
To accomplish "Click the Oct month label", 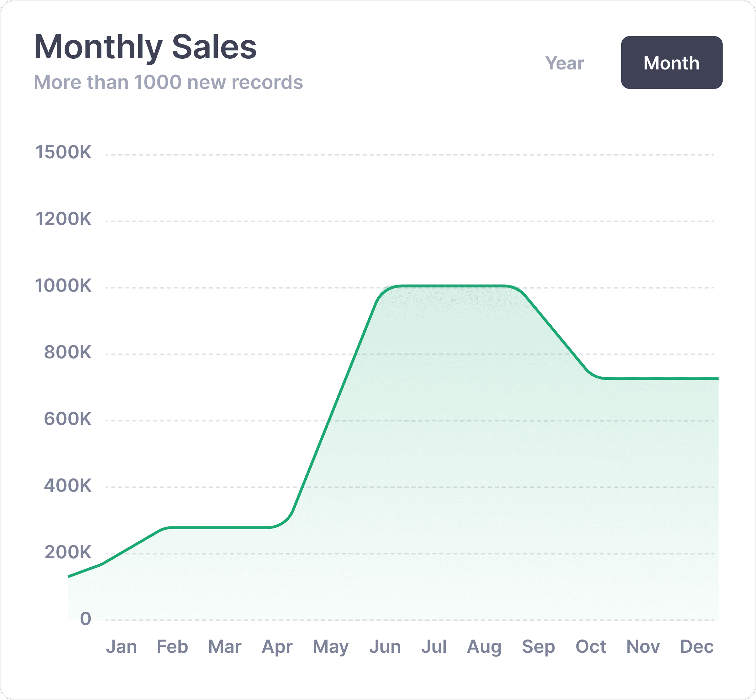I will point(590,646).
